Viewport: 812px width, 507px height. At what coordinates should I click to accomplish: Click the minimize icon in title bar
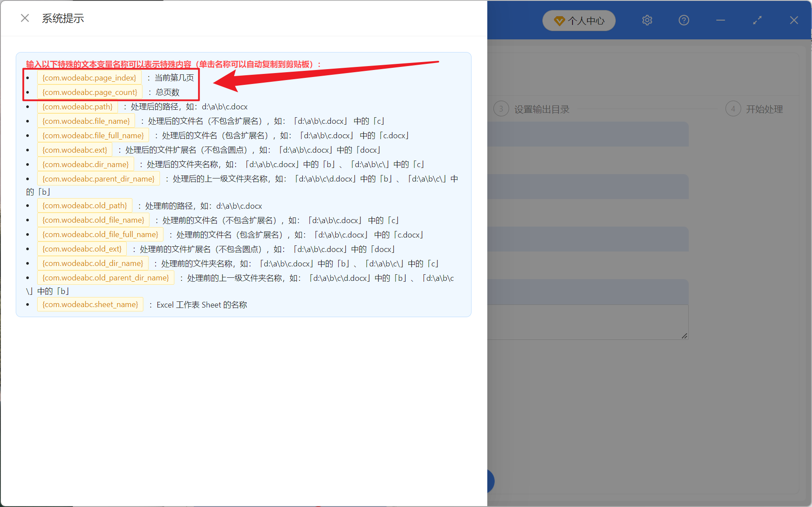720,20
